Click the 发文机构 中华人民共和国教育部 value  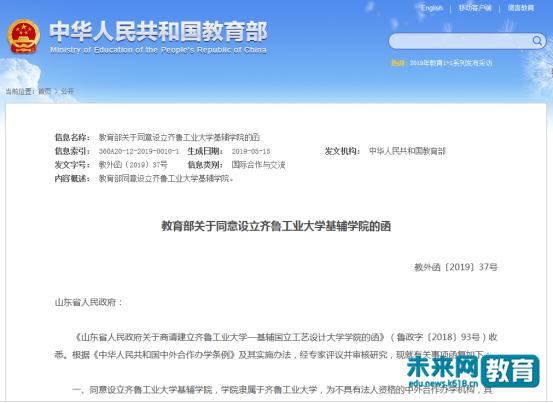(x=407, y=151)
